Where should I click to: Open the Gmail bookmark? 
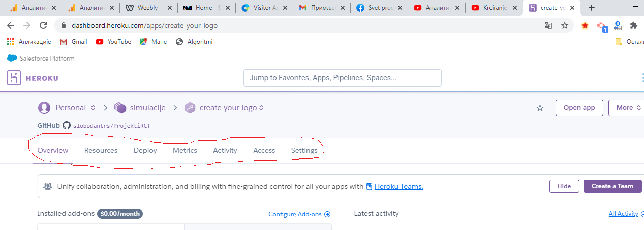[73, 42]
